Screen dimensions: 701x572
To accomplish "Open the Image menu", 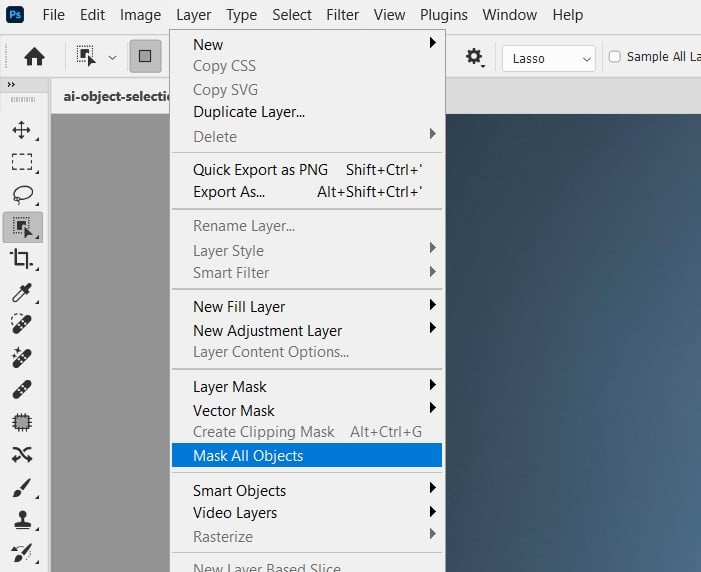I will click(140, 15).
